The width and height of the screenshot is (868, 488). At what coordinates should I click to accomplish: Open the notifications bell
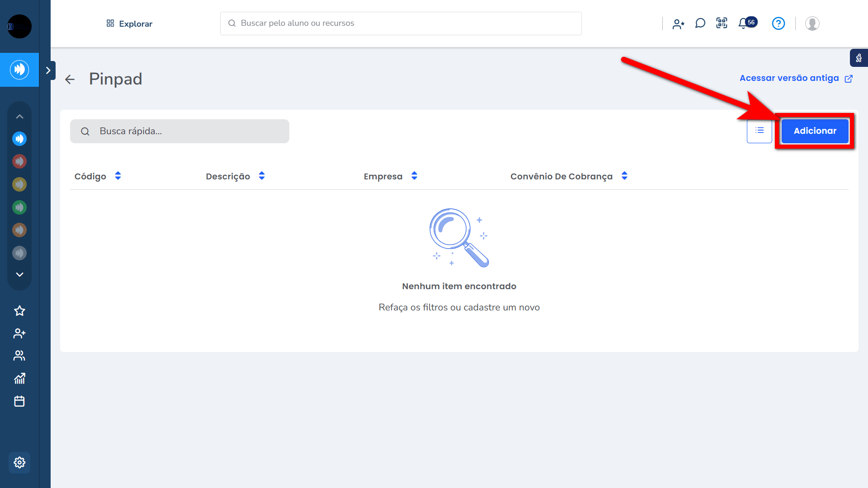pyautogui.click(x=743, y=23)
